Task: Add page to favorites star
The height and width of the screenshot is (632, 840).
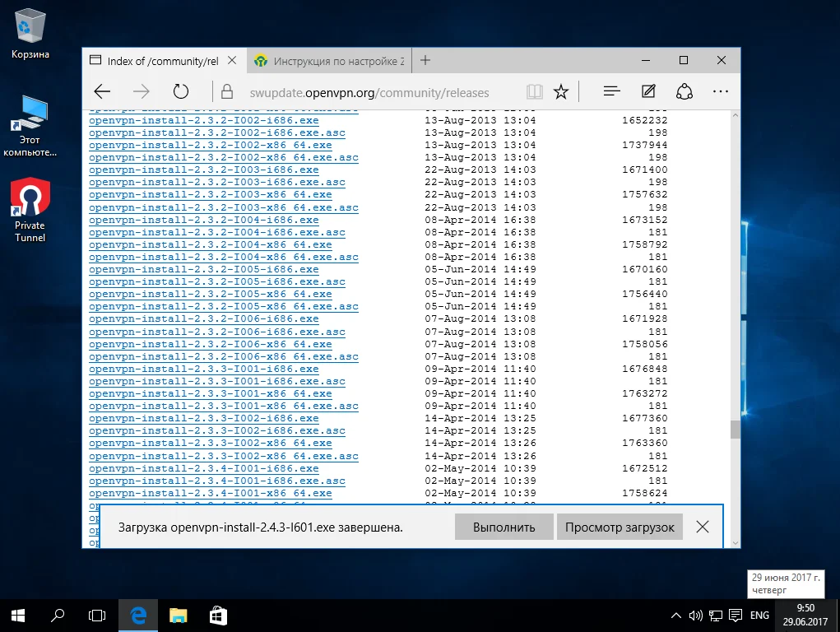Action: 561,91
